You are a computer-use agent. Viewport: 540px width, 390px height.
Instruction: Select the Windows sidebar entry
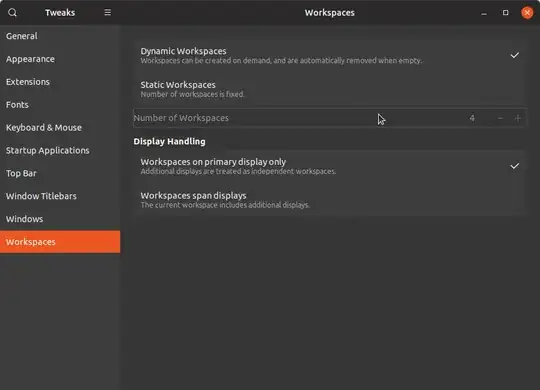[x=60, y=219]
